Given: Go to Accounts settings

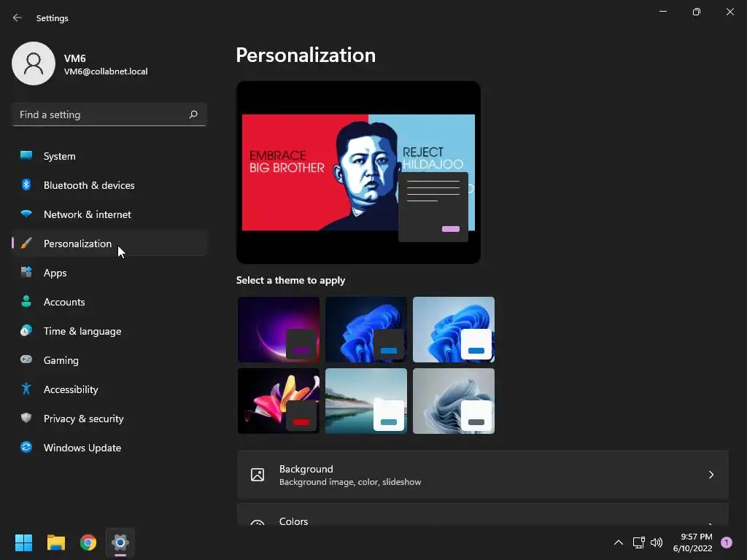Looking at the screenshot, I should point(109,302).
